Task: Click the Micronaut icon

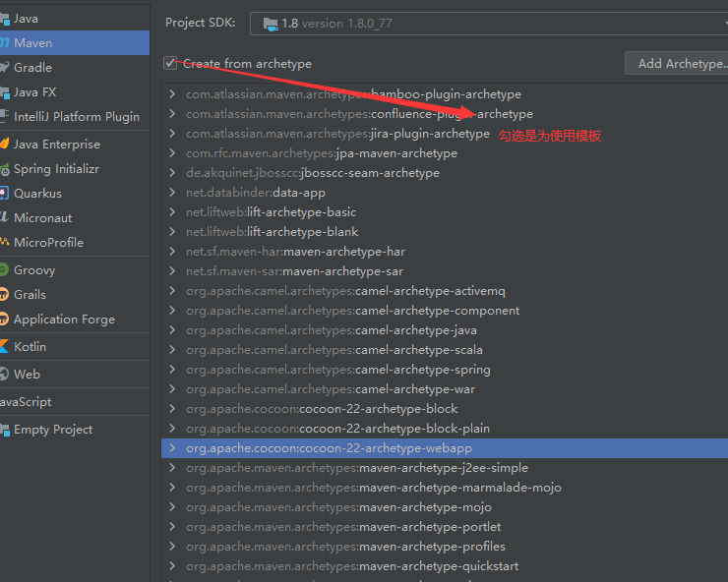Action: [5, 217]
